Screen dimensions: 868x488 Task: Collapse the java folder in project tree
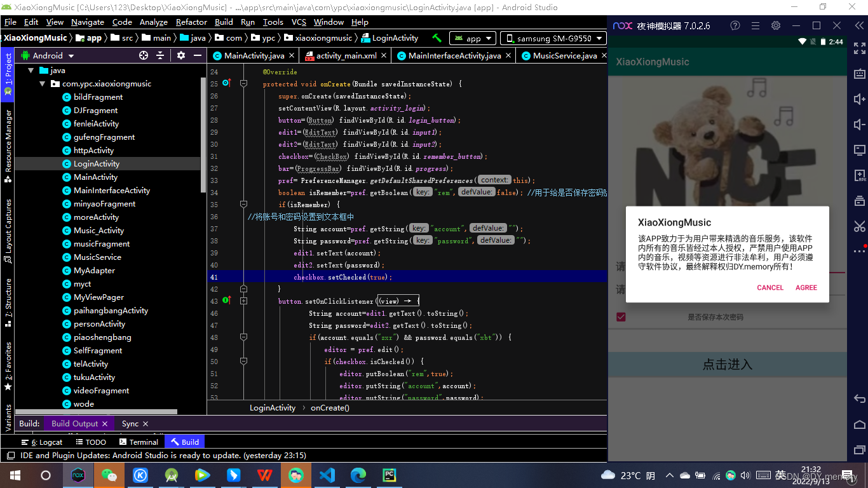point(30,71)
